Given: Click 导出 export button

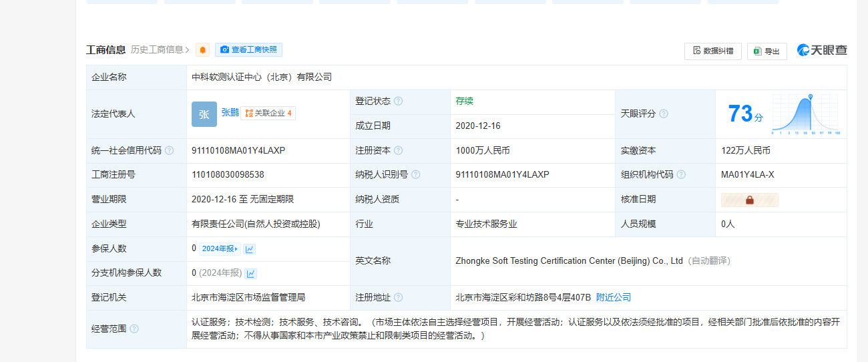Looking at the screenshot, I should click(767, 51).
